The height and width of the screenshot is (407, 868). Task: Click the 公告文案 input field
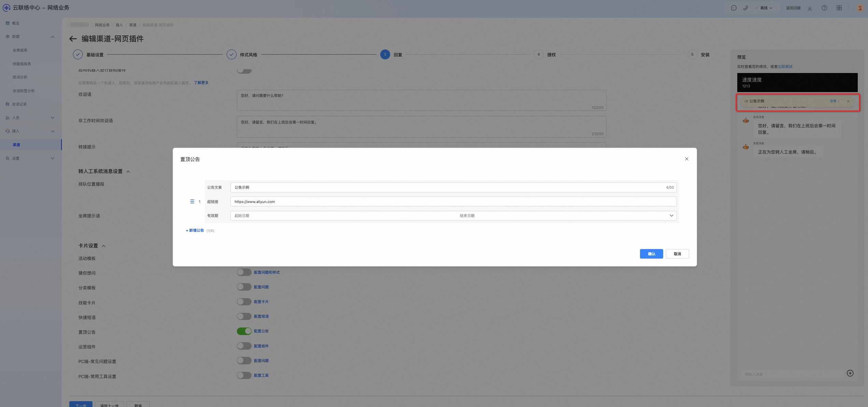coord(453,187)
